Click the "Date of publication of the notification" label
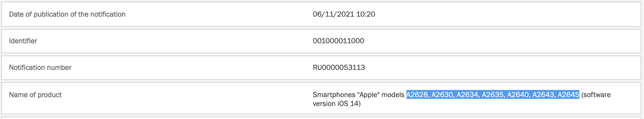Image resolution: width=644 pixels, height=119 pixels. pyautogui.click(x=67, y=14)
